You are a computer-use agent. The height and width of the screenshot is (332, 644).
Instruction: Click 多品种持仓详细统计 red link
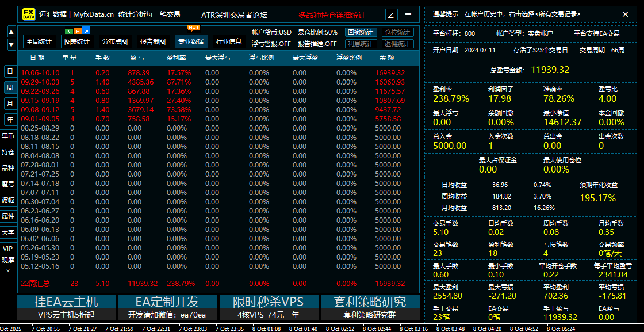[332, 15]
